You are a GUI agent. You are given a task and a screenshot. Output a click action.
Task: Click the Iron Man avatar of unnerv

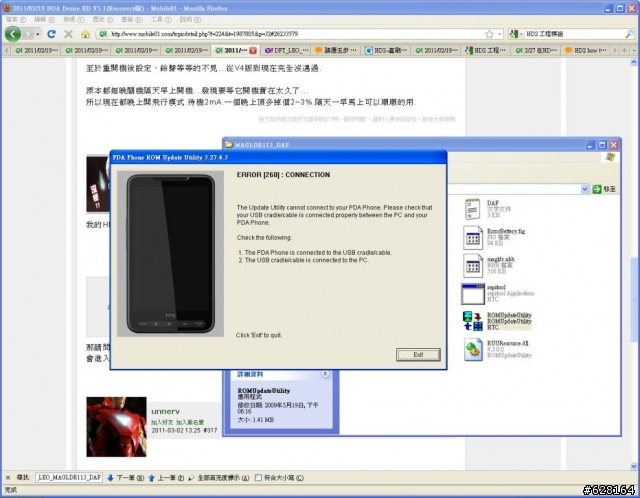click(x=116, y=427)
